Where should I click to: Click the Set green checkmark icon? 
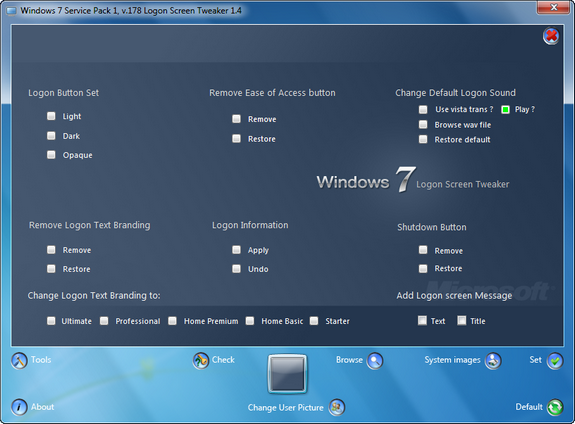coord(555,361)
